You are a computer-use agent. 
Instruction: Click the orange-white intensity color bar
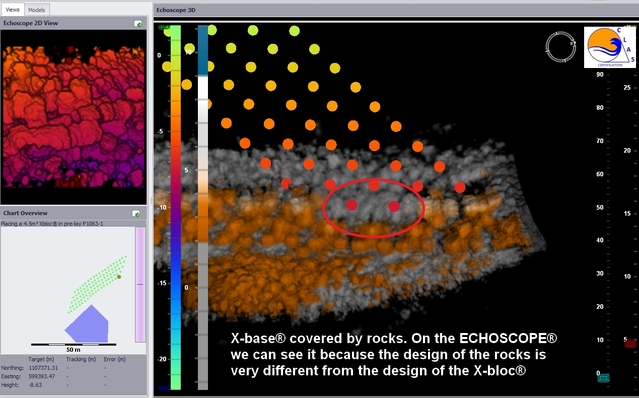(x=203, y=207)
